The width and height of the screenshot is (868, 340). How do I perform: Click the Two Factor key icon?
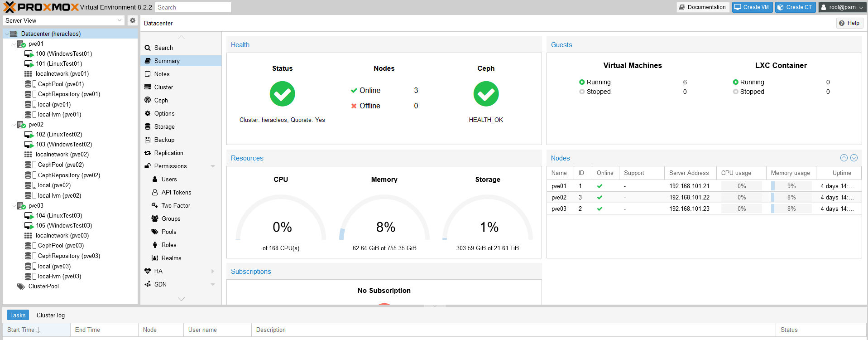pos(155,205)
